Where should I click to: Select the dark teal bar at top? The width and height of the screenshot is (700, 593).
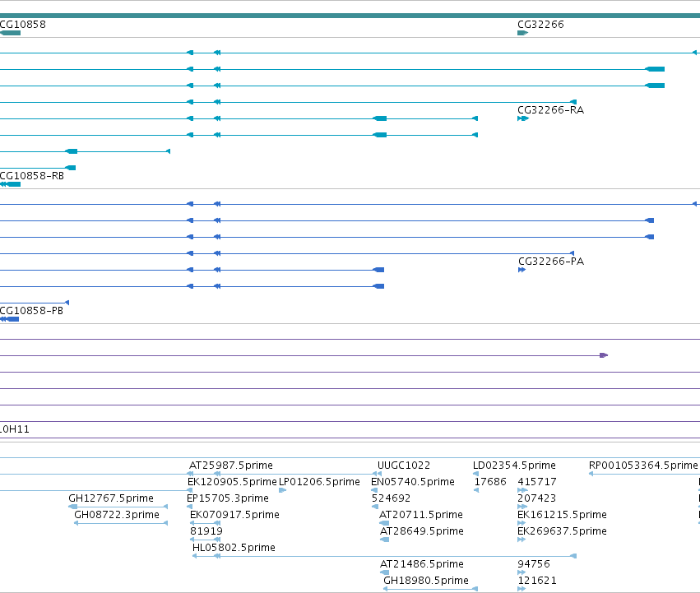pos(350,16)
